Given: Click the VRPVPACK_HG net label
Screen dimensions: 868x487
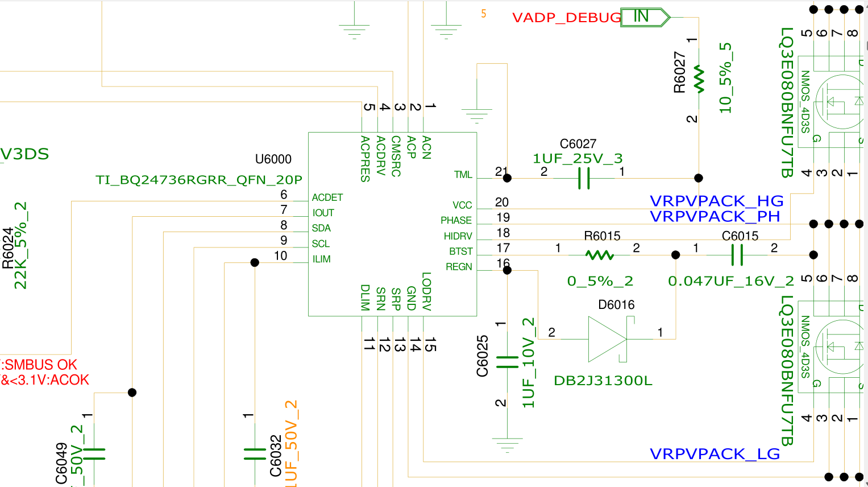Looking at the screenshot, I should 717,201.
